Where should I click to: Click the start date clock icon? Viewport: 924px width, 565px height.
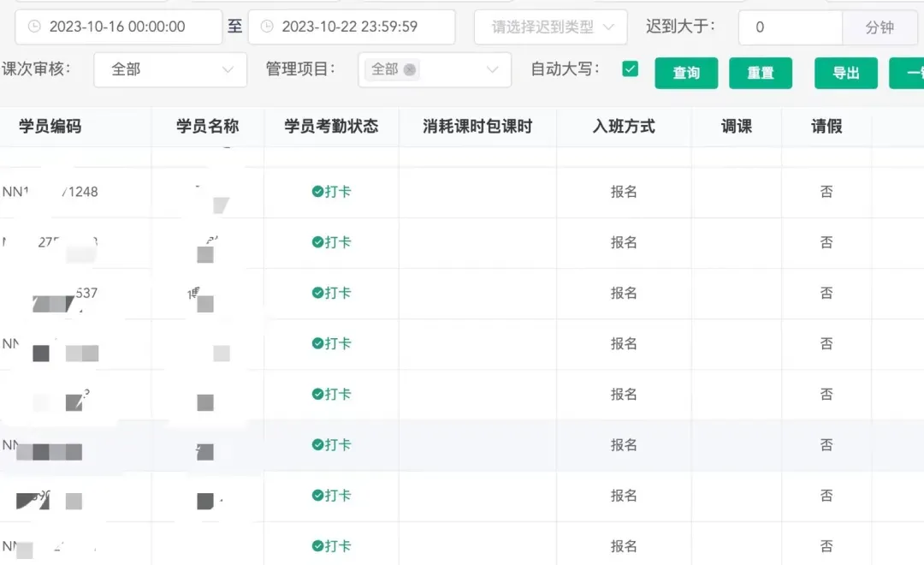34,27
